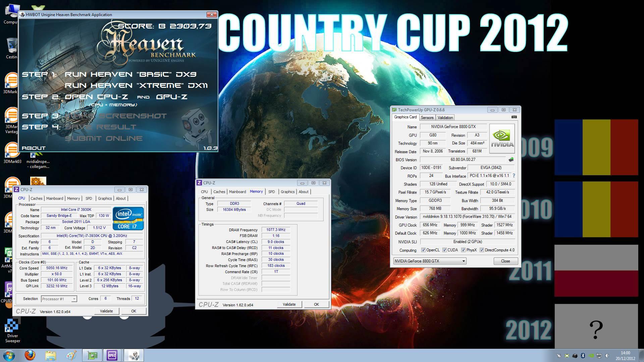Open the Driver Sweeper desktop icon
The image size is (644, 362).
point(13,330)
